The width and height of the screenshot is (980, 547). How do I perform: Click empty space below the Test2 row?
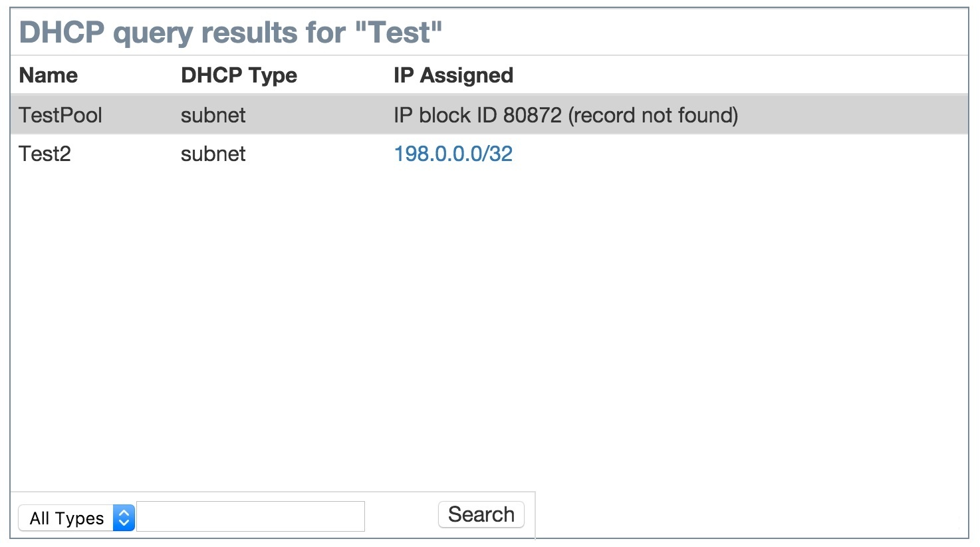(465, 299)
